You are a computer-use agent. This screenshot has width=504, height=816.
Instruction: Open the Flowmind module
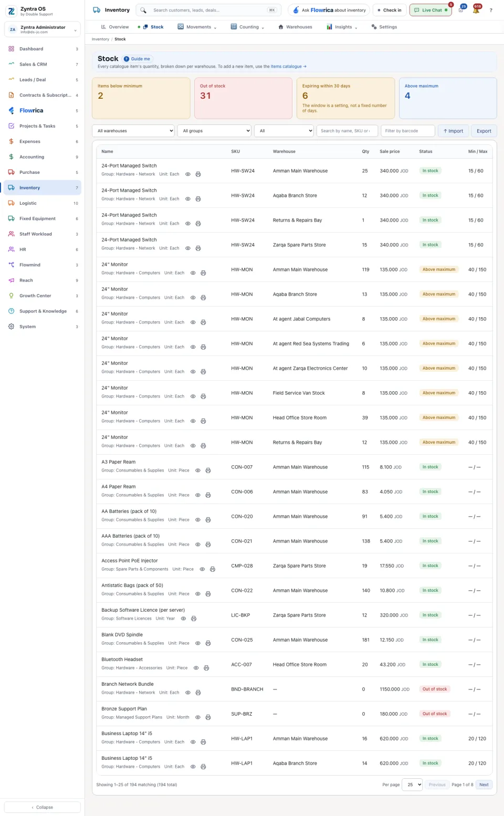pyautogui.click(x=43, y=265)
